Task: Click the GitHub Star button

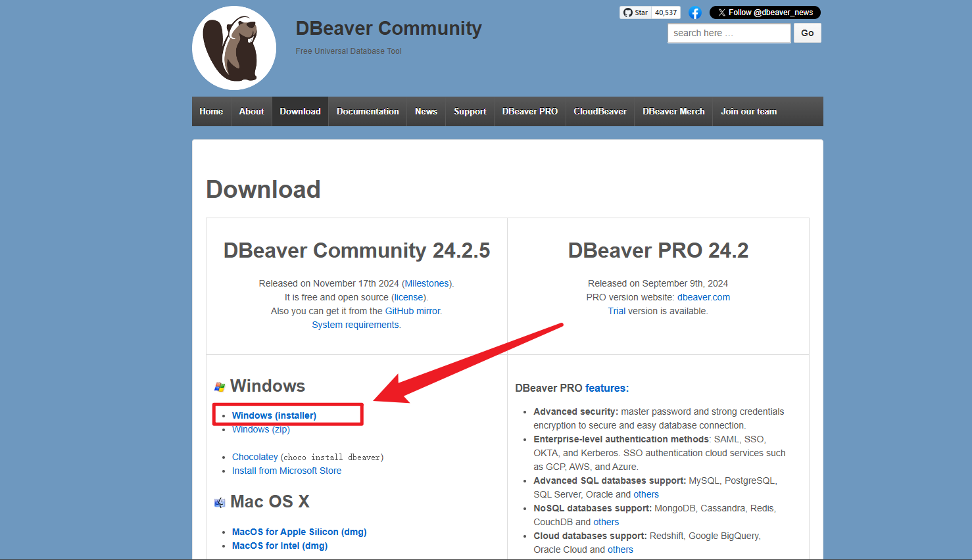Action: point(635,12)
